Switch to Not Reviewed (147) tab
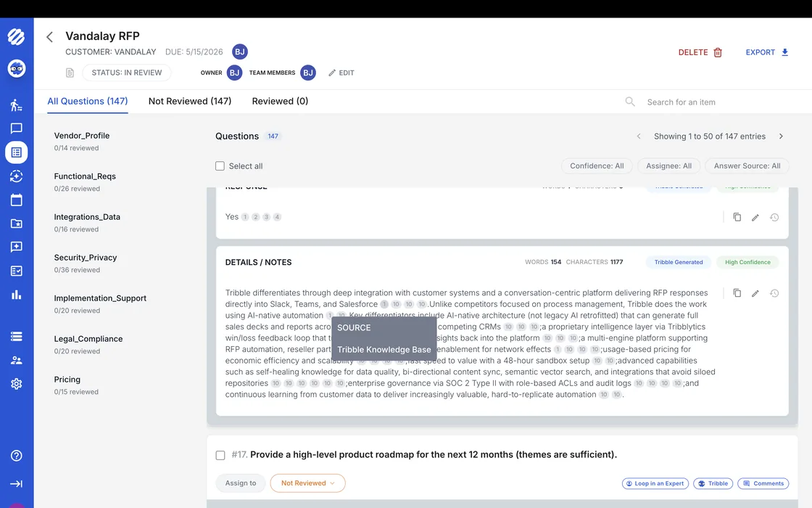Viewport: 812px width, 508px height. click(190, 101)
